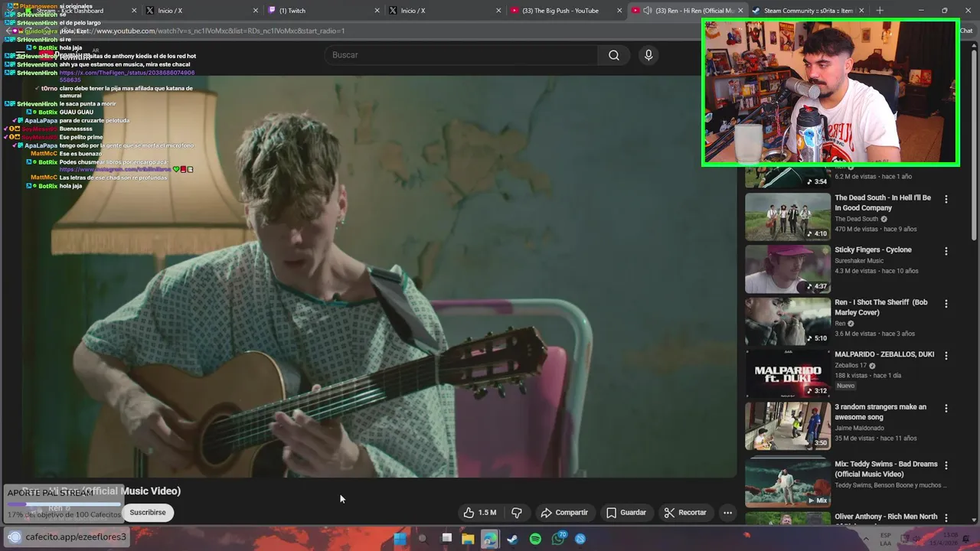Save video with Guardar button
Viewport: 980px width, 551px height.
point(626,513)
